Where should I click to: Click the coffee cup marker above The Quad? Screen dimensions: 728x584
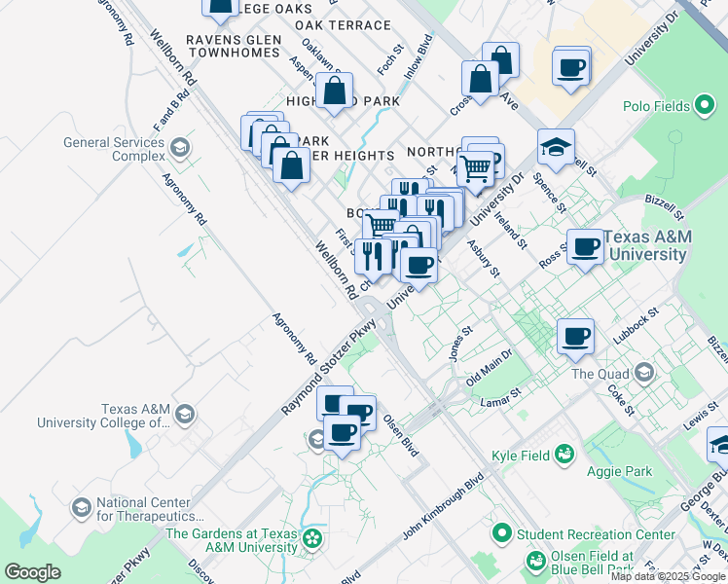click(575, 338)
